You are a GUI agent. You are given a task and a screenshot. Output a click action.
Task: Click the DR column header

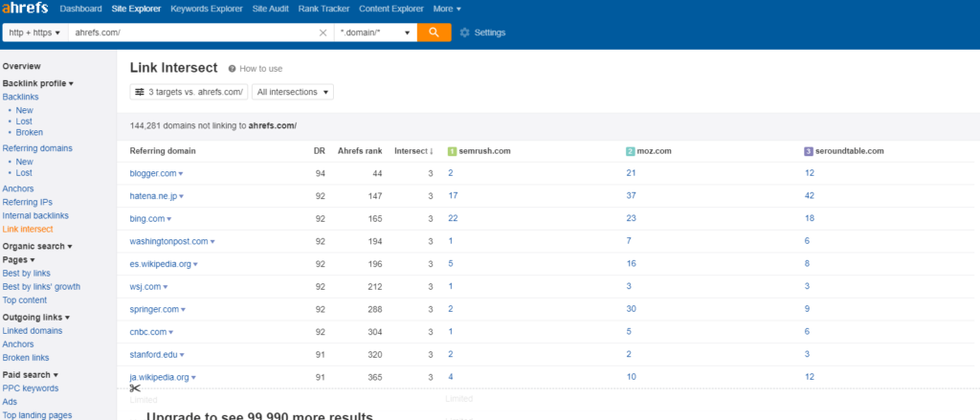[x=320, y=151]
